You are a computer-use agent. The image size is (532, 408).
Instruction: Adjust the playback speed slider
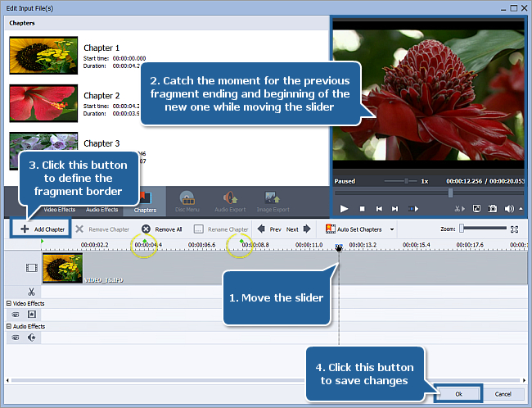tap(406, 181)
